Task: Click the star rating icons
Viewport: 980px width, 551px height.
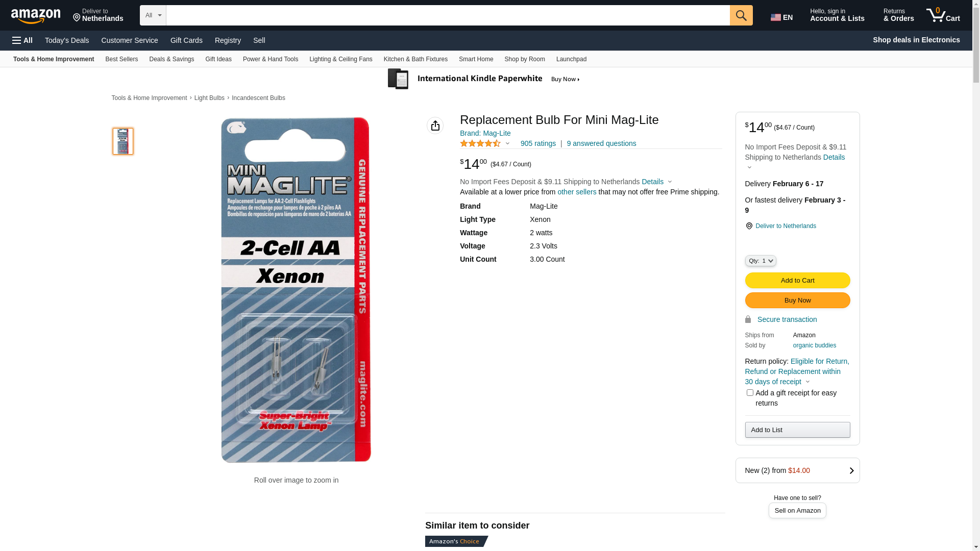Action: click(480, 144)
